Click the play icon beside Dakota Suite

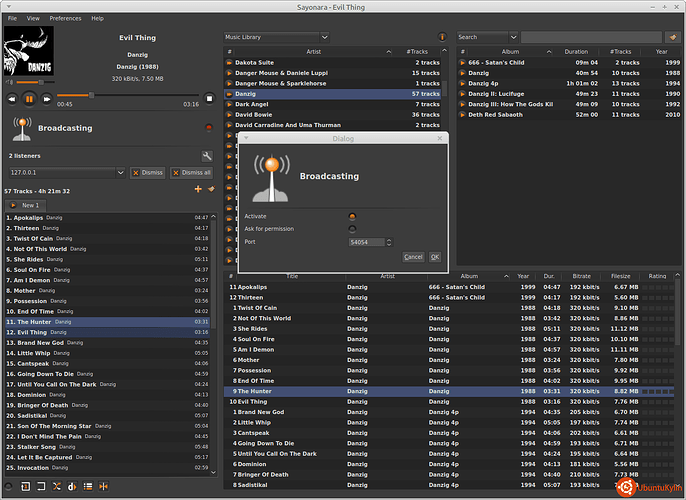pos(229,63)
